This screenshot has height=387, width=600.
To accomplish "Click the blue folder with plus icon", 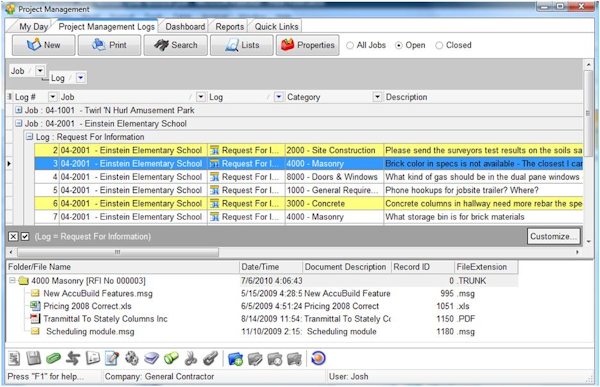I will [235, 359].
